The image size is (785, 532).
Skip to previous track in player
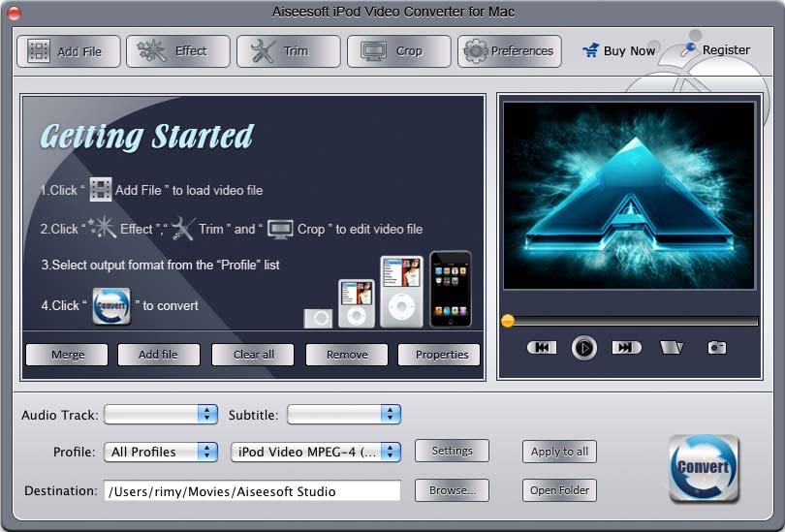point(542,347)
